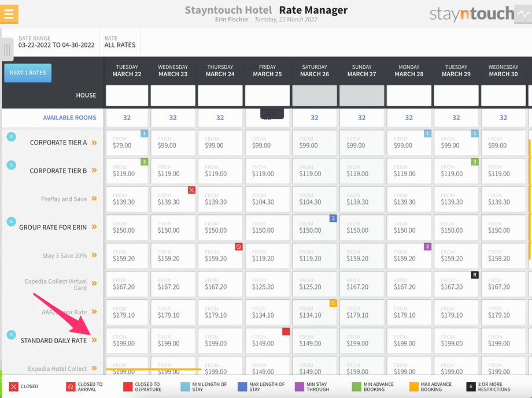532x398 pixels.
Task: Click min-stay badge on Corporate Tier A March 28
Action: tap(427, 133)
